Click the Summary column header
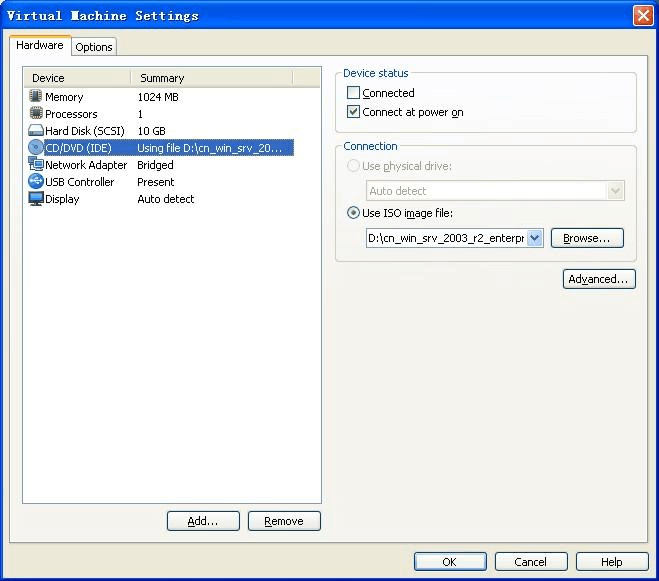This screenshot has height=581, width=659. coord(210,78)
